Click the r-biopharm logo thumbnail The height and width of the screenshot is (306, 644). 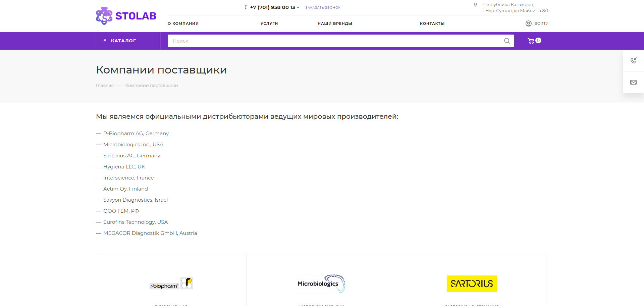pyautogui.click(x=171, y=283)
